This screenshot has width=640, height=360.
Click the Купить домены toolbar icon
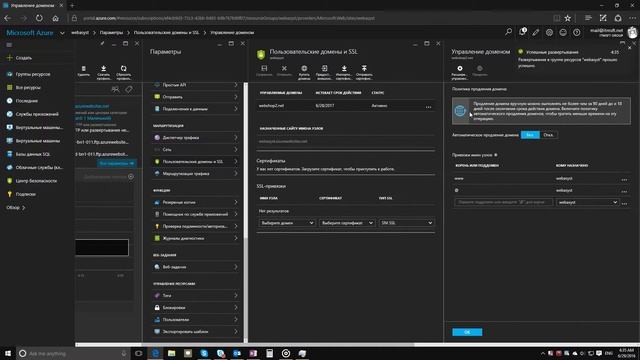pyautogui.click(x=304, y=68)
